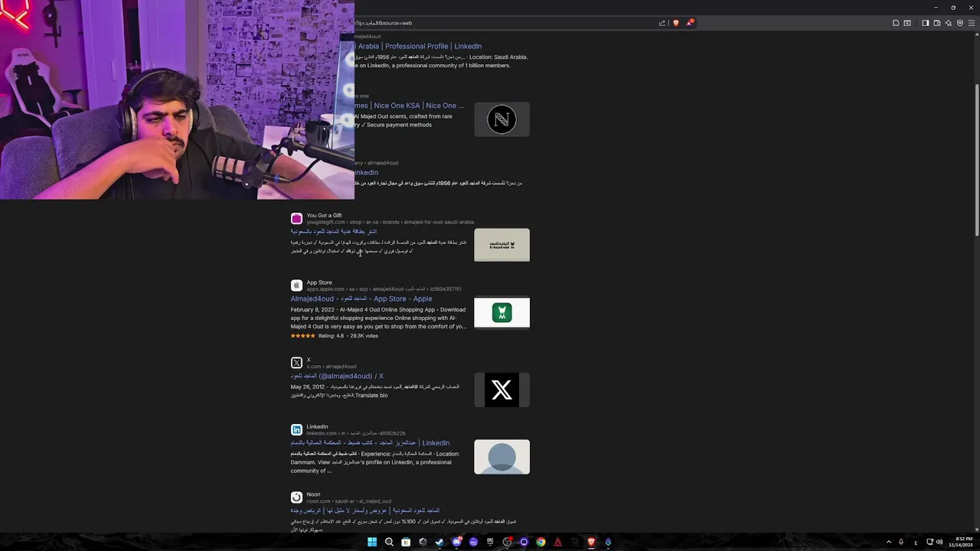Open the volume speaker icon in tray
The width and height of the screenshot is (980, 551).
pos(939,542)
